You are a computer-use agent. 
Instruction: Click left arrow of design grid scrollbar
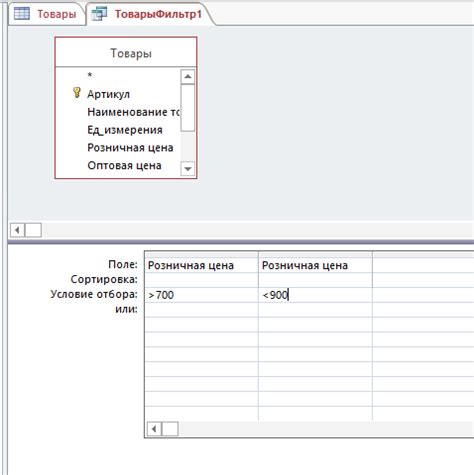tap(154, 429)
